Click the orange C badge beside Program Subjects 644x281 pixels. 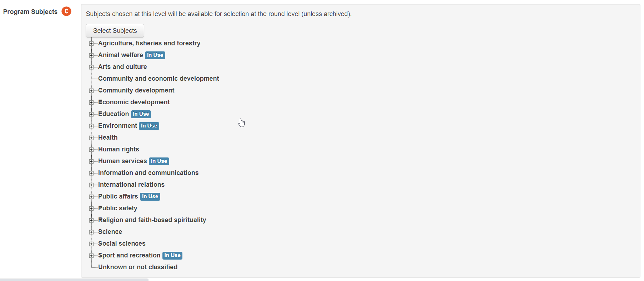[x=66, y=11]
